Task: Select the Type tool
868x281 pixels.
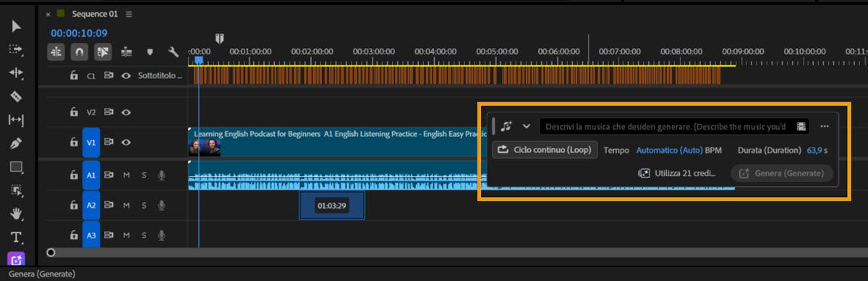Action: 16,237
